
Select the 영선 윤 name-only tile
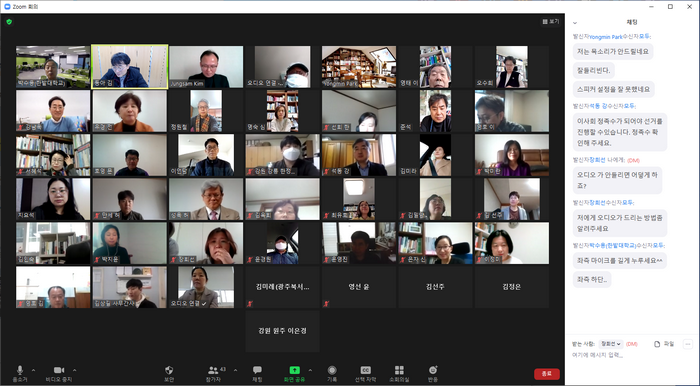(x=358, y=287)
